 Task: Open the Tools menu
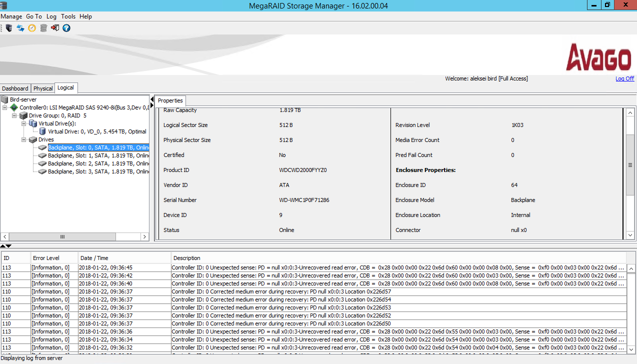pyautogui.click(x=68, y=16)
